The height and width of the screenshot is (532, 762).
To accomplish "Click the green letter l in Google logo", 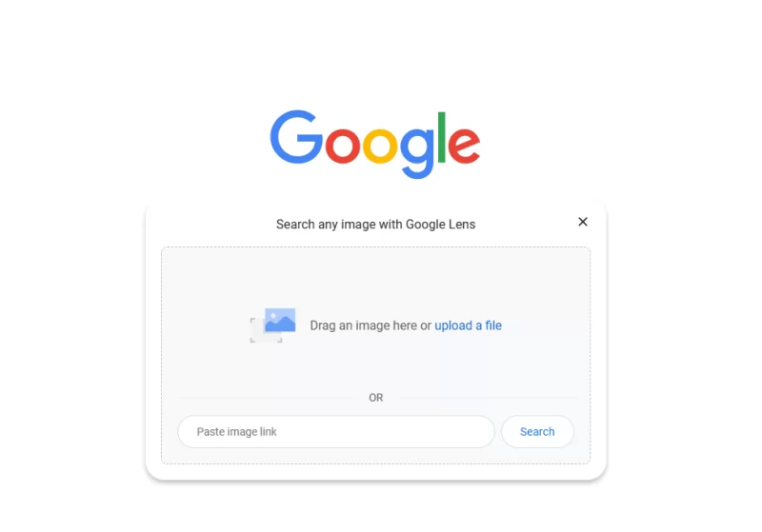I will 441,137.
